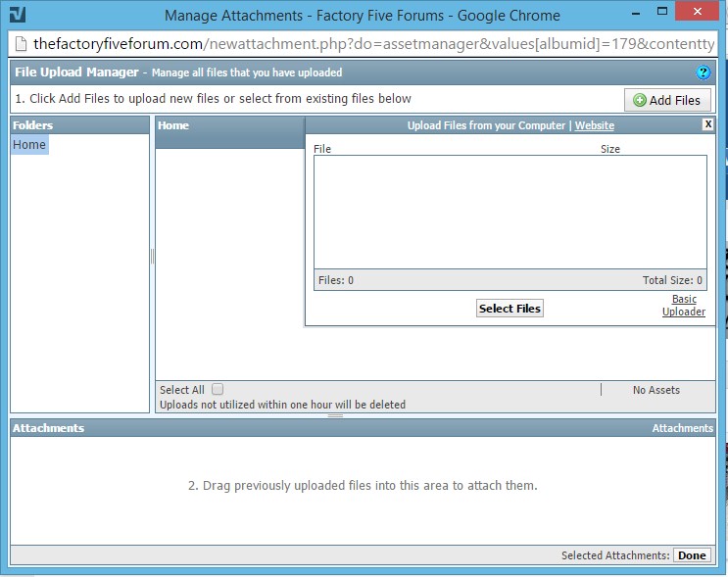Toggle the Select All checkbox
Screen dimensions: 728x577
(x=218, y=389)
